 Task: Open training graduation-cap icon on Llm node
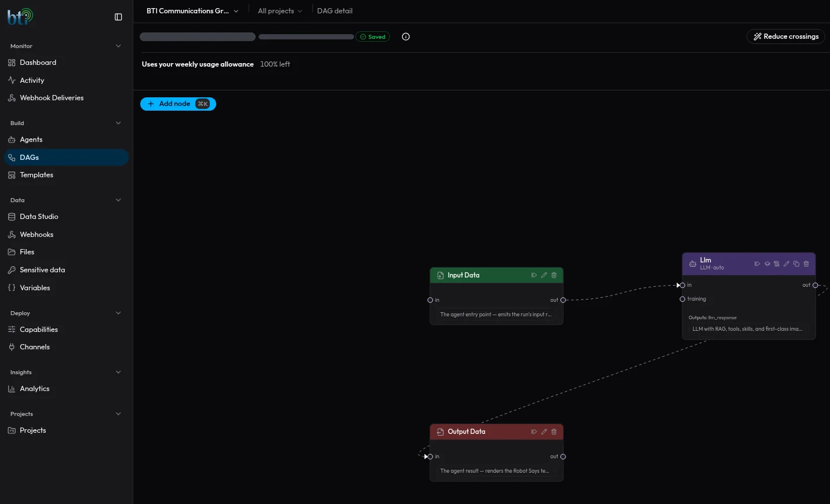point(767,264)
